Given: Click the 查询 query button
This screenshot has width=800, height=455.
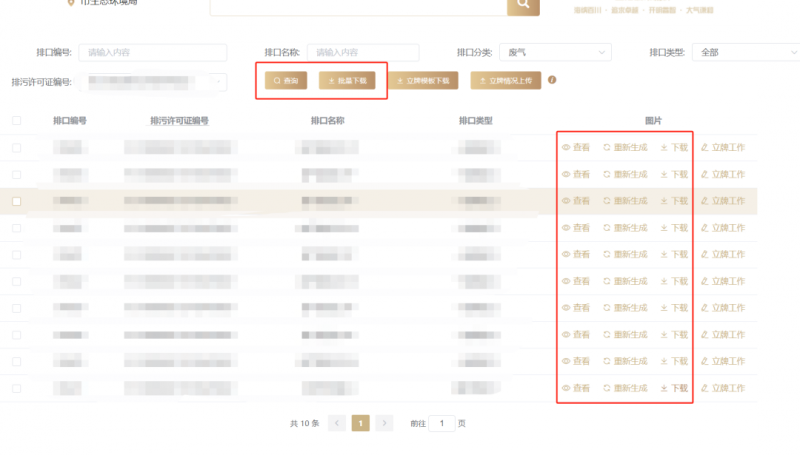Looking at the screenshot, I should coord(286,80).
